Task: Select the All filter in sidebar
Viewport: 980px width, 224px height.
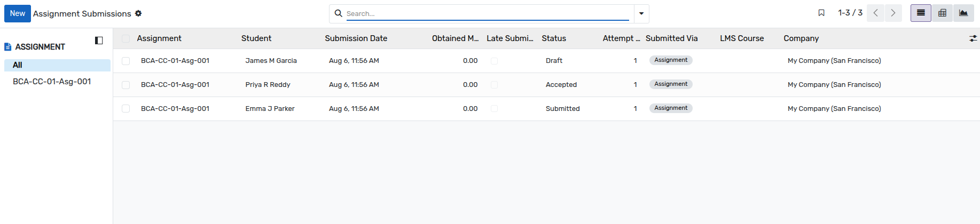Action: (57, 65)
